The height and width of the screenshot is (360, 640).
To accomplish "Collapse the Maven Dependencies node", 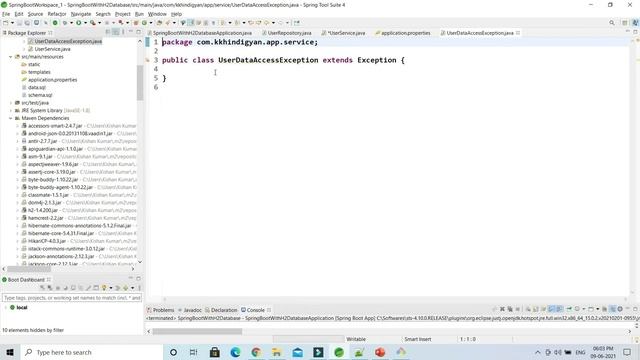I will point(11,118).
